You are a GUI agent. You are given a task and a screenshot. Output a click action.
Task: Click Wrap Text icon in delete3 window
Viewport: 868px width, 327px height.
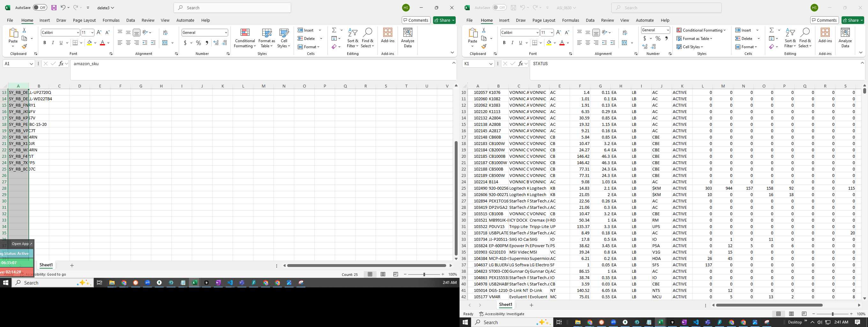165,32
